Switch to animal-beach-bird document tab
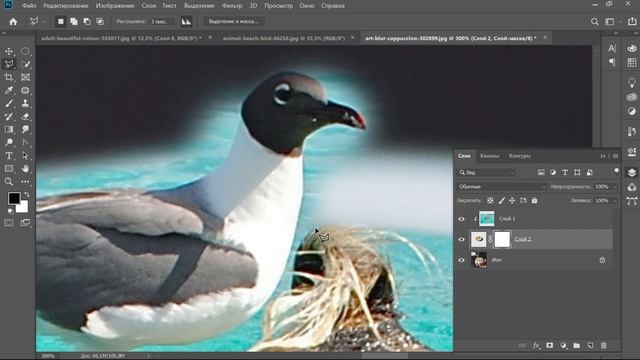The width and height of the screenshot is (640, 360). point(284,38)
